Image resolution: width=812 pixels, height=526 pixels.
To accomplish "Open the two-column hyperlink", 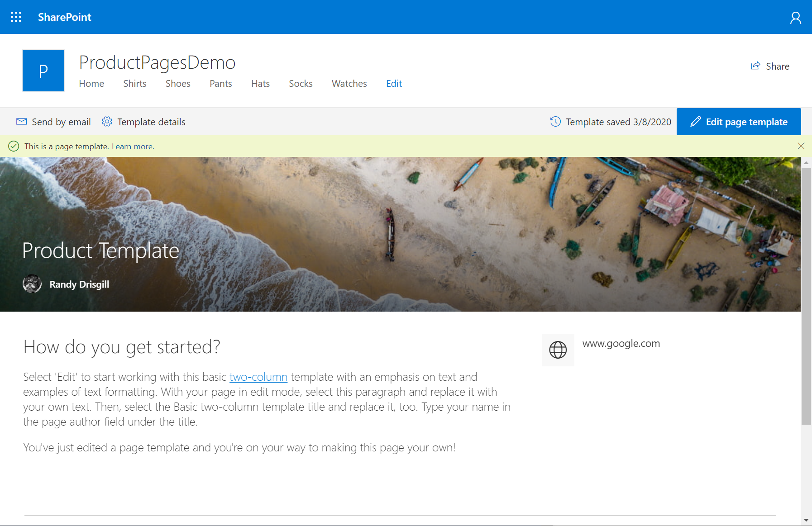I will click(x=258, y=377).
